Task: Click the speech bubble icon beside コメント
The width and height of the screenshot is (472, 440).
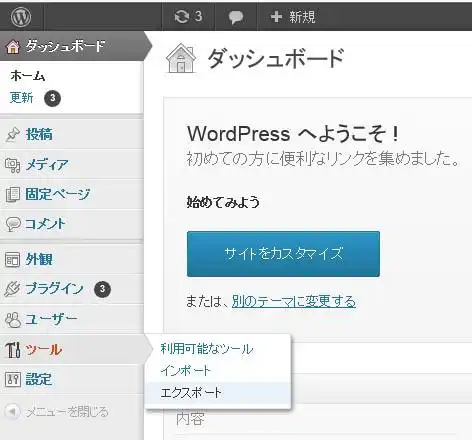Action: coord(13,224)
